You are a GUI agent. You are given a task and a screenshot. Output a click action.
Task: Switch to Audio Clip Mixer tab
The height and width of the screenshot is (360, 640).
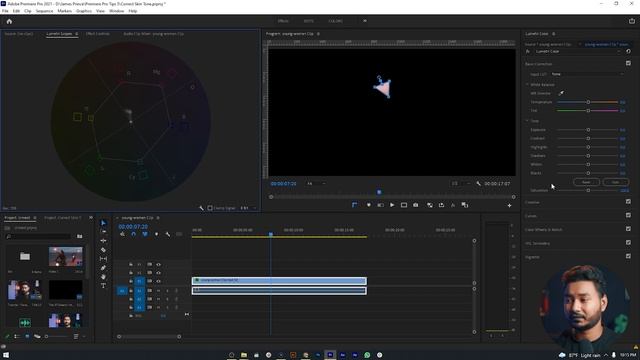tap(153, 34)
